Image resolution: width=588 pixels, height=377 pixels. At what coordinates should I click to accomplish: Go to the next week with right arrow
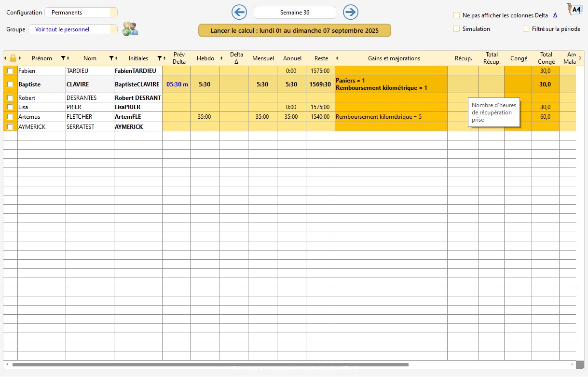coord(351,12)
